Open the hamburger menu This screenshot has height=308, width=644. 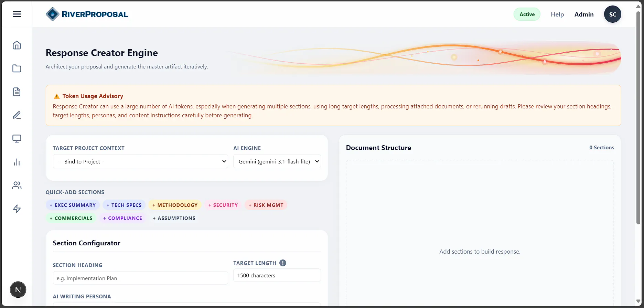17,14
